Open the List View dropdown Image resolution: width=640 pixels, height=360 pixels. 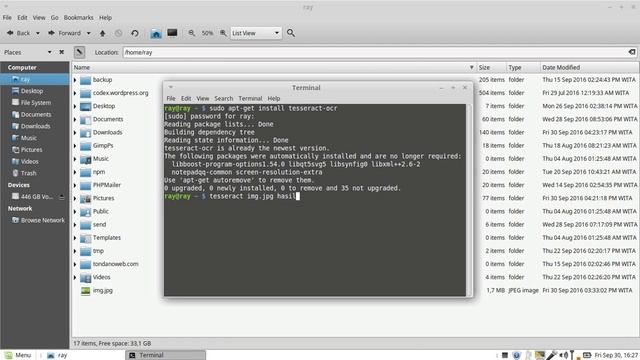(256, 33)
